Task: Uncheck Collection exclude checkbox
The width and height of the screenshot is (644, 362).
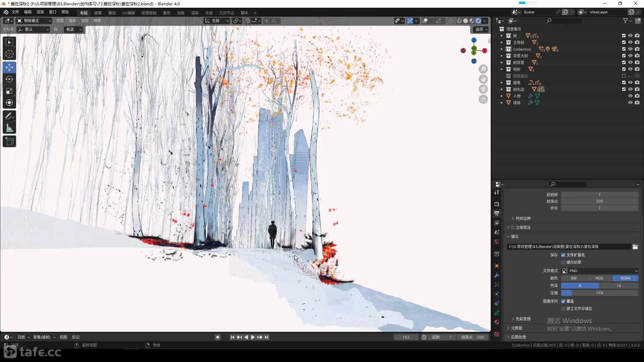Action: pos(624,49)
